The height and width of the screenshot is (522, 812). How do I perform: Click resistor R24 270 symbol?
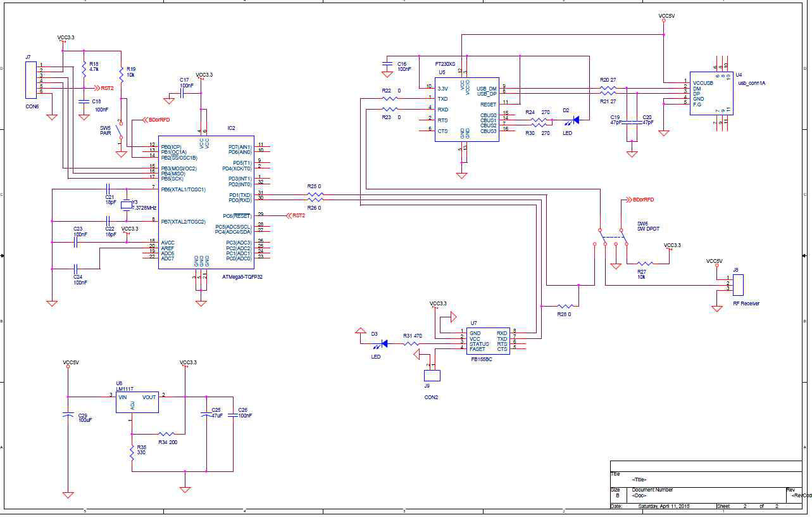click(539, 120)
